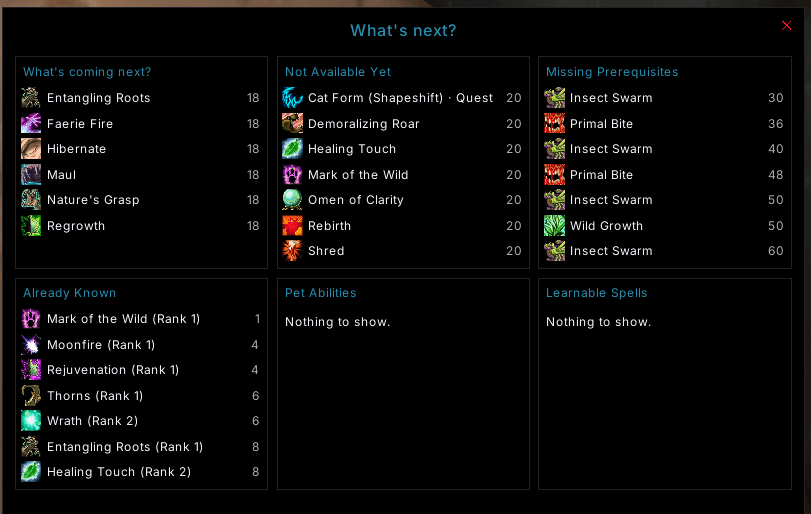Image resolution: width=811 pixels, height=514 pixels.
Task: Click the Missing Prerequisites heading
Action: (612, 72)
